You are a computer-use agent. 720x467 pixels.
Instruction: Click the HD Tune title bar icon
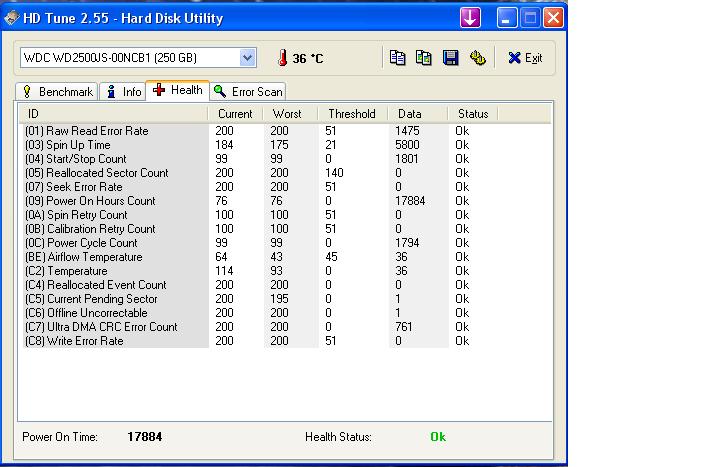[x=11, y=18]
